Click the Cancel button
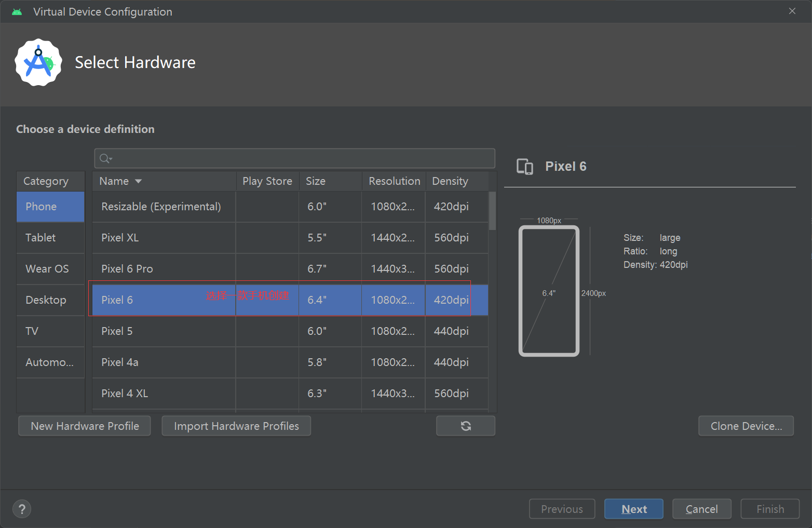The image size is (812, 528). (x=701, y=509)
